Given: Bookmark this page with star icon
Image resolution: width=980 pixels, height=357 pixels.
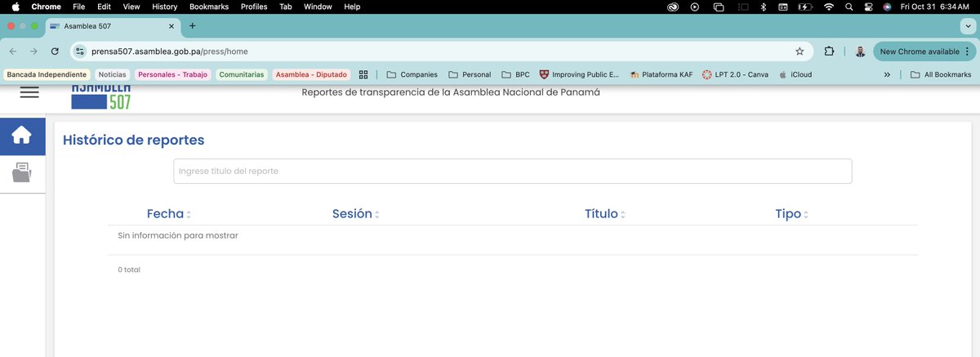Looking at the screenshot, I should (800, 51).
